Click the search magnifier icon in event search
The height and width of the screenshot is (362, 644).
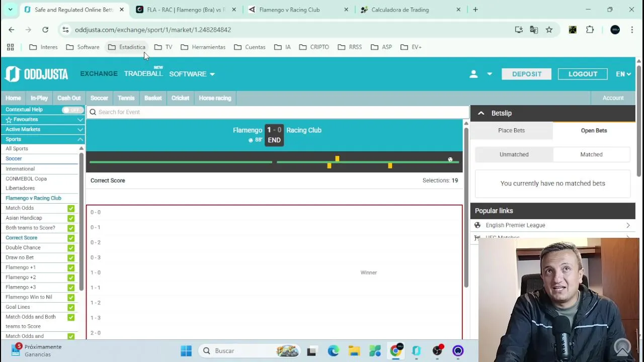click(x=93, y=112)
